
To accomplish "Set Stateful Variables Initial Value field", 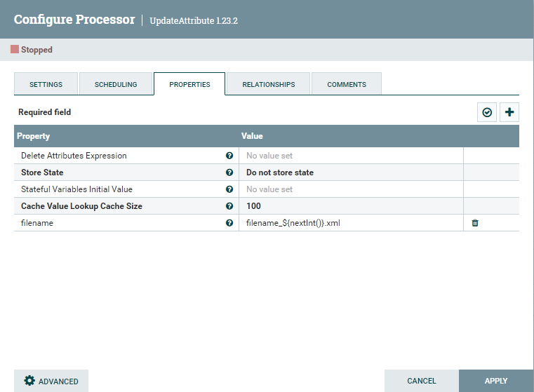I will (351, 189).
